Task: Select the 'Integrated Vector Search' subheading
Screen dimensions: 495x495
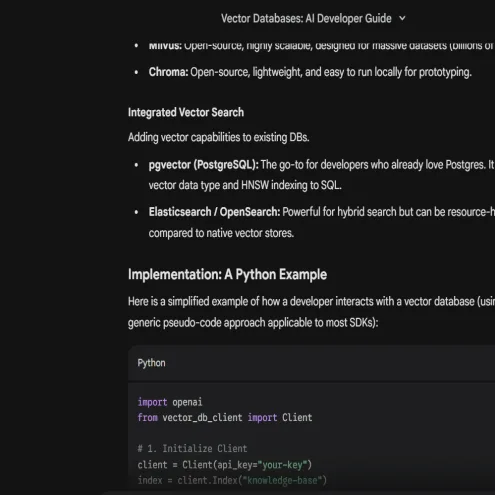Action: coord(186,112)
